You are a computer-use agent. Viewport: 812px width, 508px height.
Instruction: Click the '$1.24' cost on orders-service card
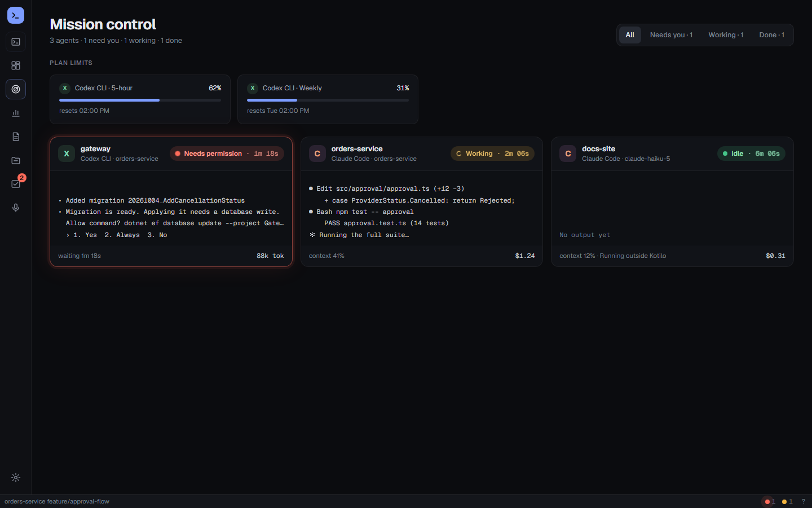[x=525, y=256]
